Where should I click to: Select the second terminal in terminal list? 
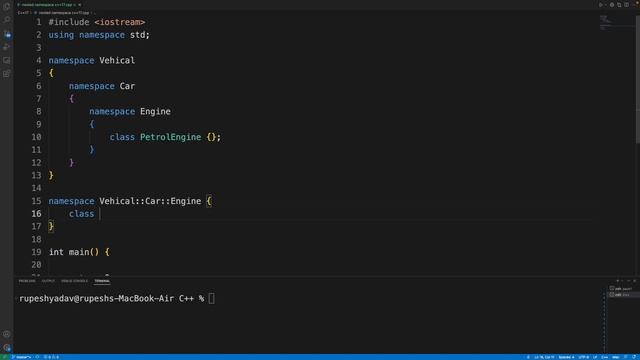pos(623,295)
